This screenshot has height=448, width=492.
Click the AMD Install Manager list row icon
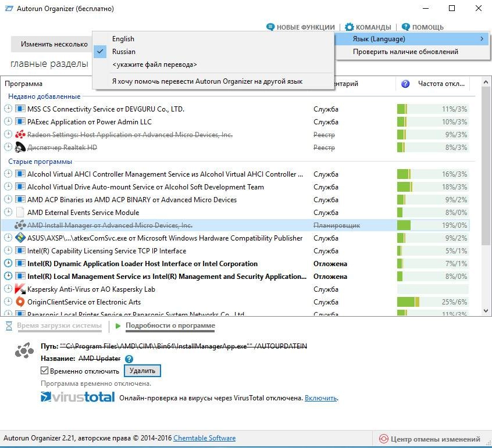tap(20, 225)
